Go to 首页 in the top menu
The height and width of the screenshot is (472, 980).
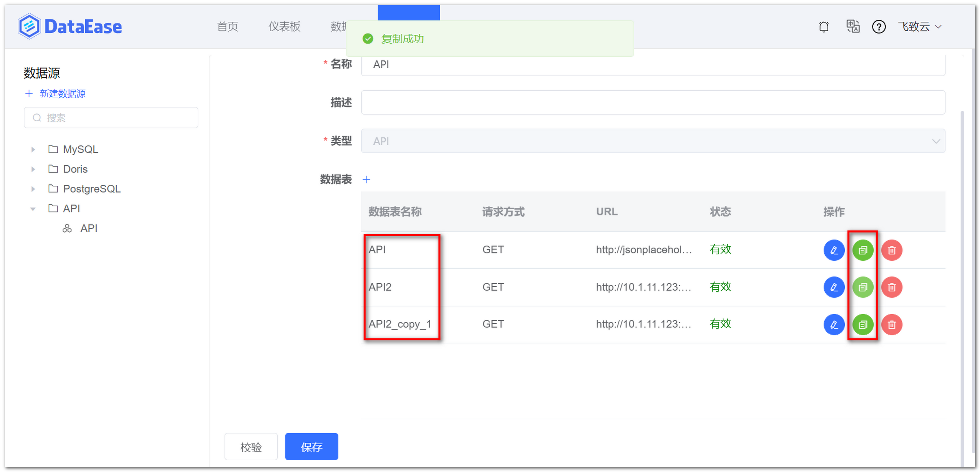[x=227, y=26]
